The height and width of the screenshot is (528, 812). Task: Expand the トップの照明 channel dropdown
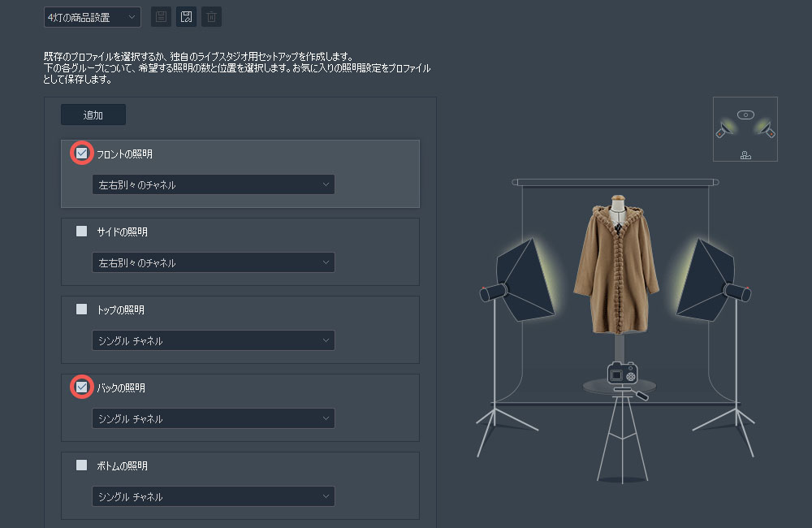pos(213,341)
